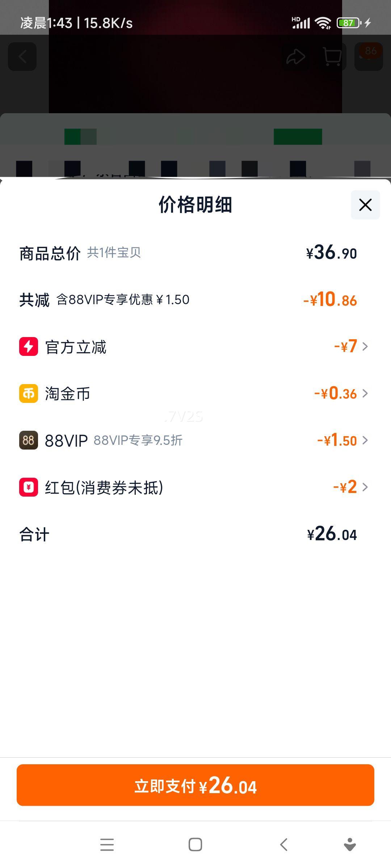This screenshot has width=391, height=868.
Task: Tap the 88VIP专享9.5折 label
Action: pyautogui.click(x=138, y=441)
